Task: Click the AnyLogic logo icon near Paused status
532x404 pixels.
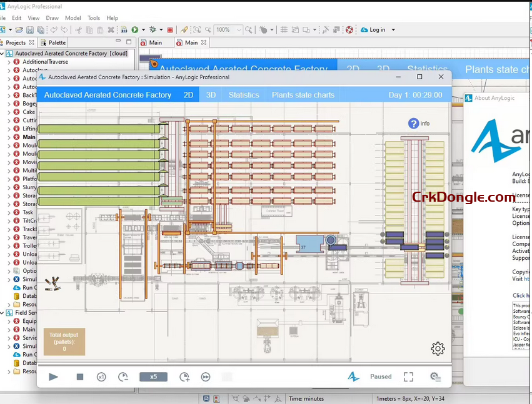Action: click(x=353, y=377)
